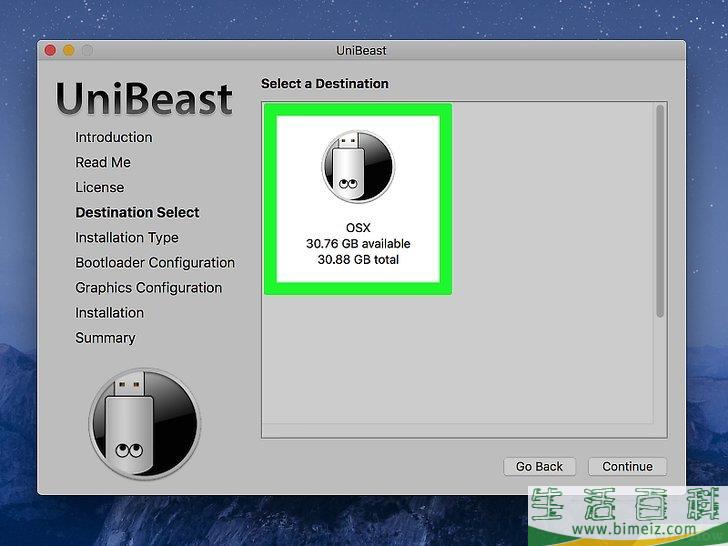Open the Introduction step
Screen dimensions: 728x546
click(114, 137)
